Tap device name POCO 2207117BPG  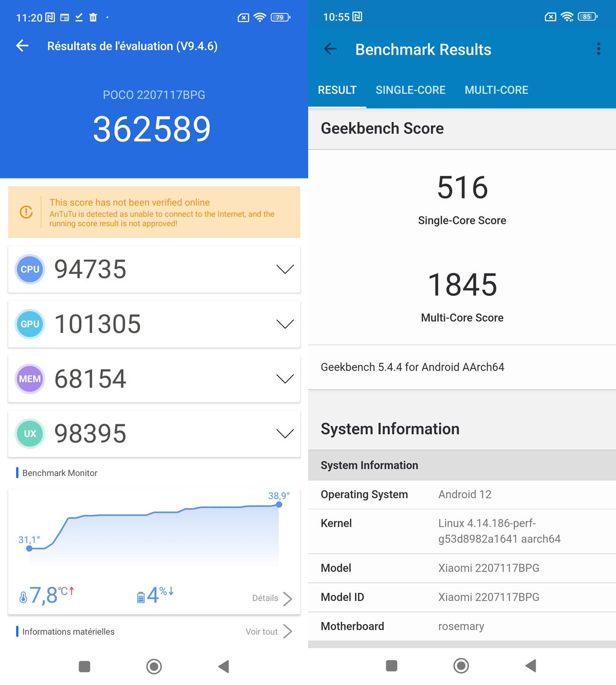point(154,95)
